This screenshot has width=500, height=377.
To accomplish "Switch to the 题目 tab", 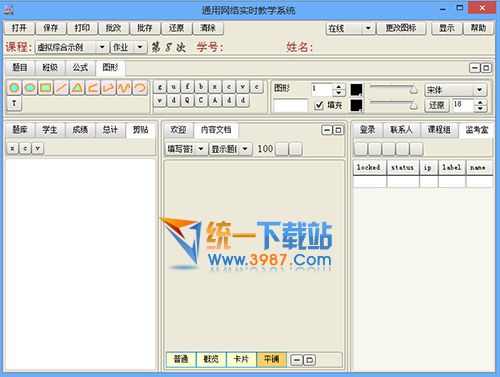I will click(20, 68).
